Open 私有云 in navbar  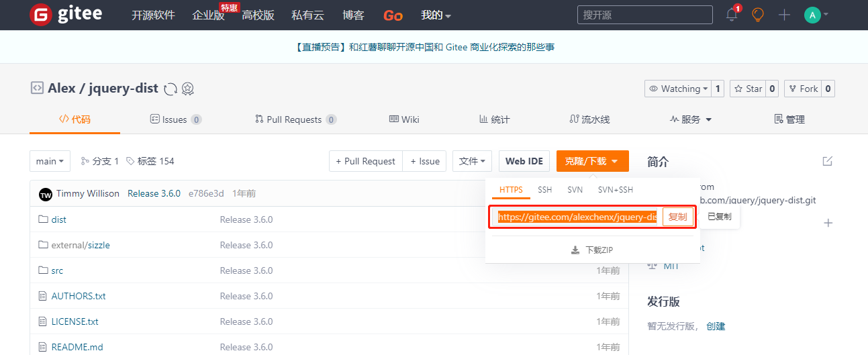(x=308, y=15)
